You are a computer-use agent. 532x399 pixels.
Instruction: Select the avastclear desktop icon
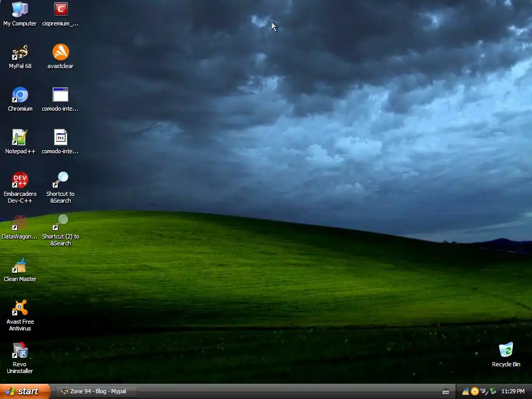[60, 57]
